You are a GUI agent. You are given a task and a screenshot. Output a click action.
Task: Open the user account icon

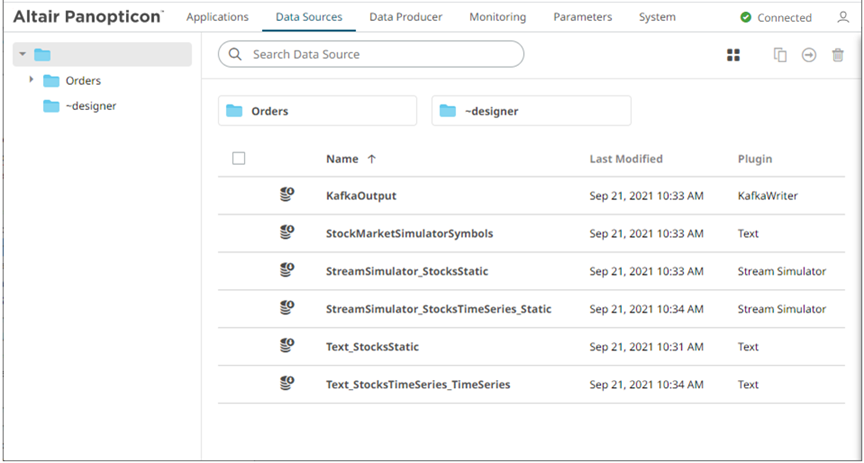[x=843, y=18]
